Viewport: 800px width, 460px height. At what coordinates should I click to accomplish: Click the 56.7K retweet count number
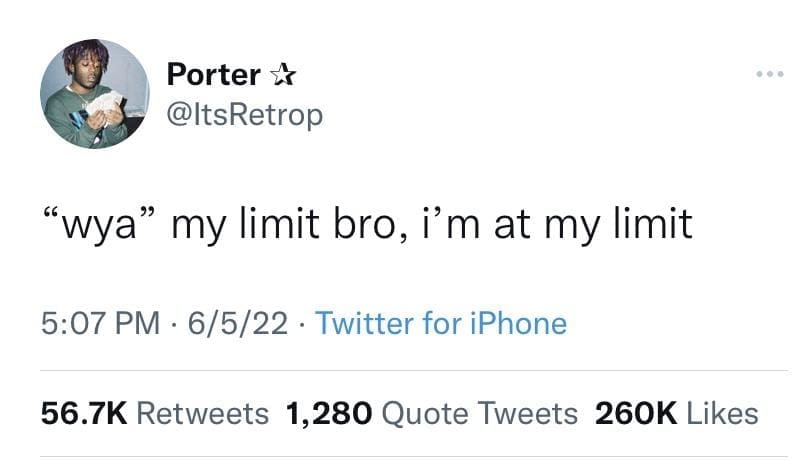tap(81, 413)
